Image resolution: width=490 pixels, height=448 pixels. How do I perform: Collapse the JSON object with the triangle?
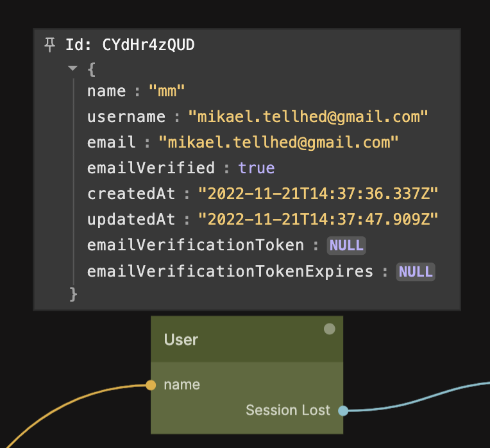click(x=72, y=68)
